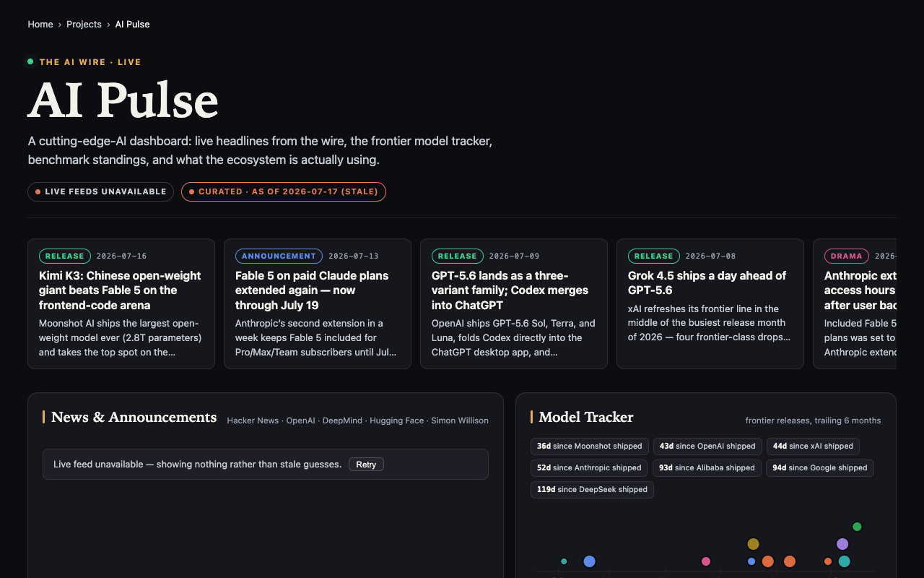This screenshot has width=924, height=578.
Task: Select the 43d since OpenAI shipped chip
Action: 707,447
